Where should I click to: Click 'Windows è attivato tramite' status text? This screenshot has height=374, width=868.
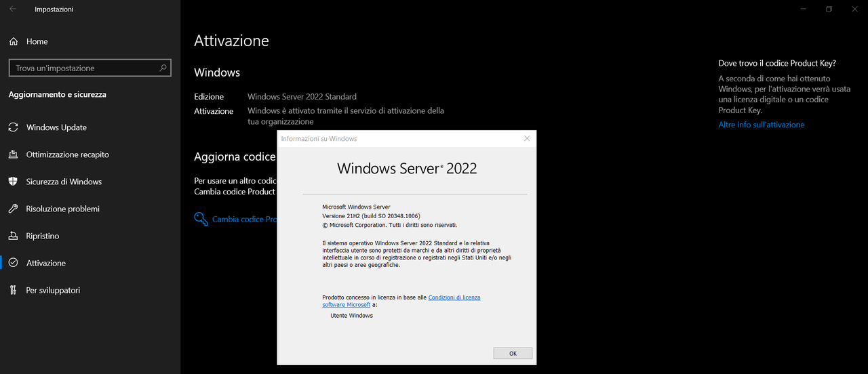(x=346, y=116)
